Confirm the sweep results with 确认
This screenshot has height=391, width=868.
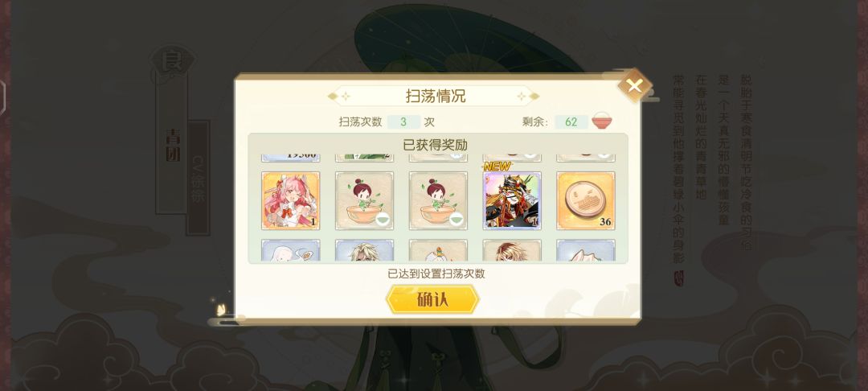click(x=432, y=299)
